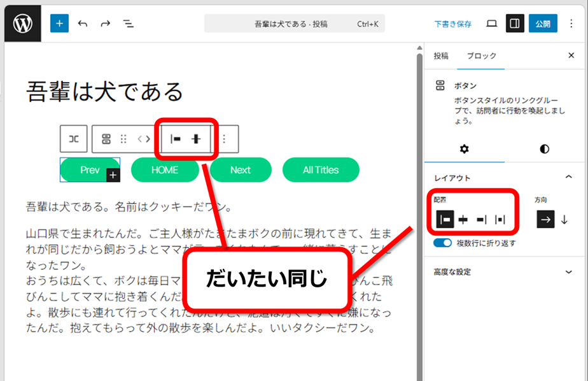Select horizontal direction arrow option
Image resolution: width=588 pixels, height=381 pixels.
[545, 219]
